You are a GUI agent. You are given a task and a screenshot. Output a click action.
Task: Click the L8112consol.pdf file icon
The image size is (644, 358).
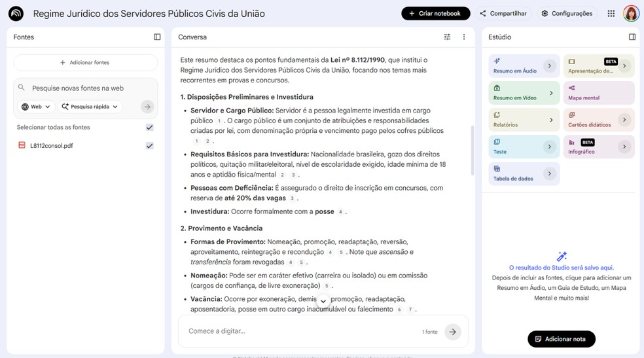(22, 145)
